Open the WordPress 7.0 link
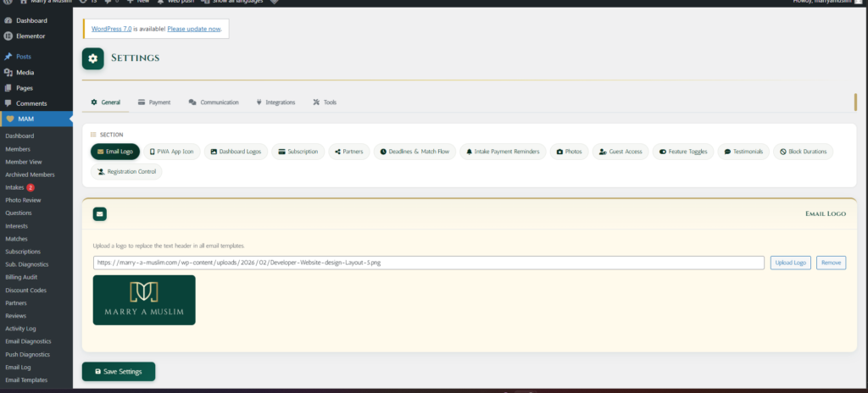Viewport: 868px width, 393px height. [x=111, y=29]
